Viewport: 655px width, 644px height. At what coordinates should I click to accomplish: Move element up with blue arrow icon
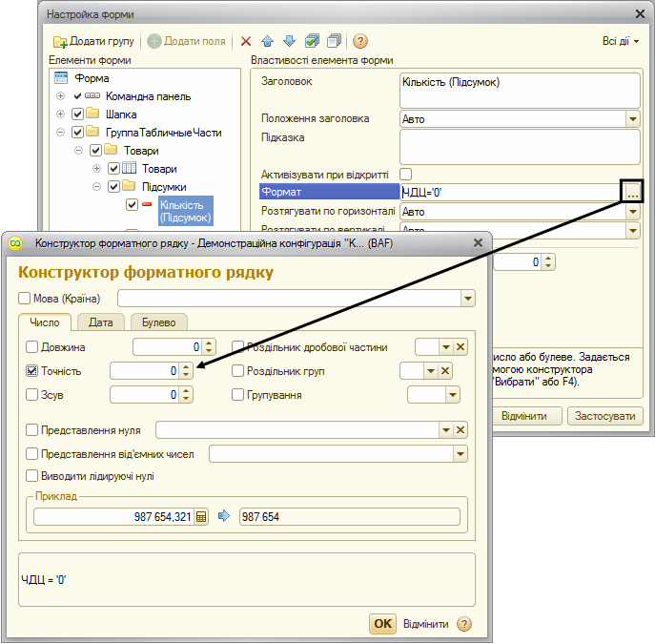point(267,41)
